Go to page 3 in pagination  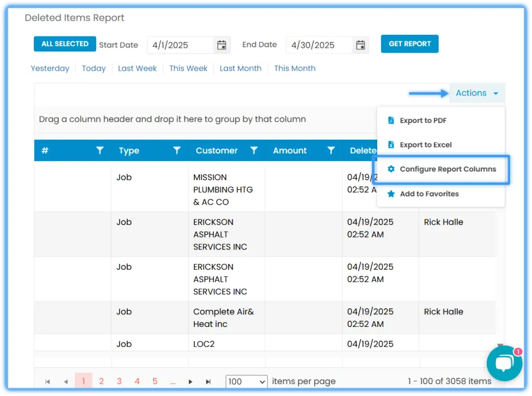pos(119,381)
